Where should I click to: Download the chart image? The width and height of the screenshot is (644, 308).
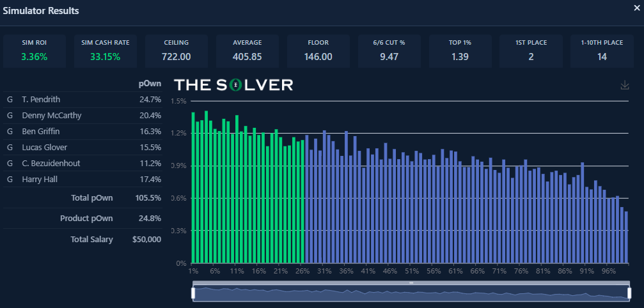click(625, 85)
